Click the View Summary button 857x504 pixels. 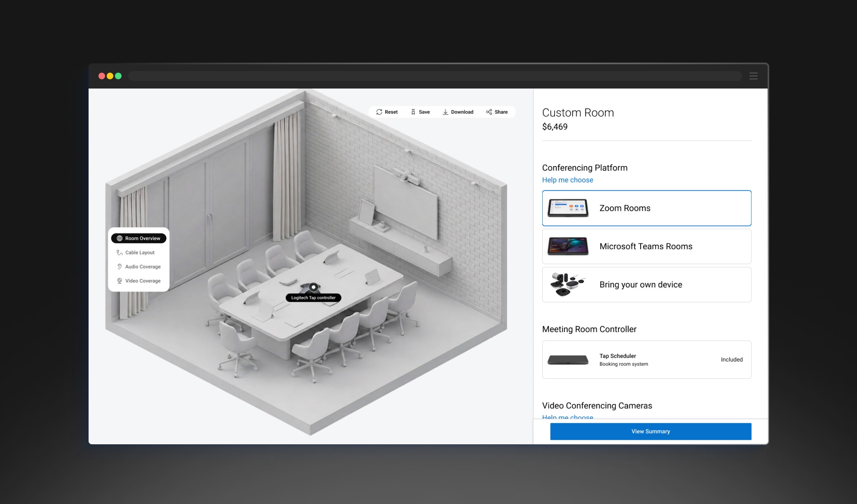point(651,432)
